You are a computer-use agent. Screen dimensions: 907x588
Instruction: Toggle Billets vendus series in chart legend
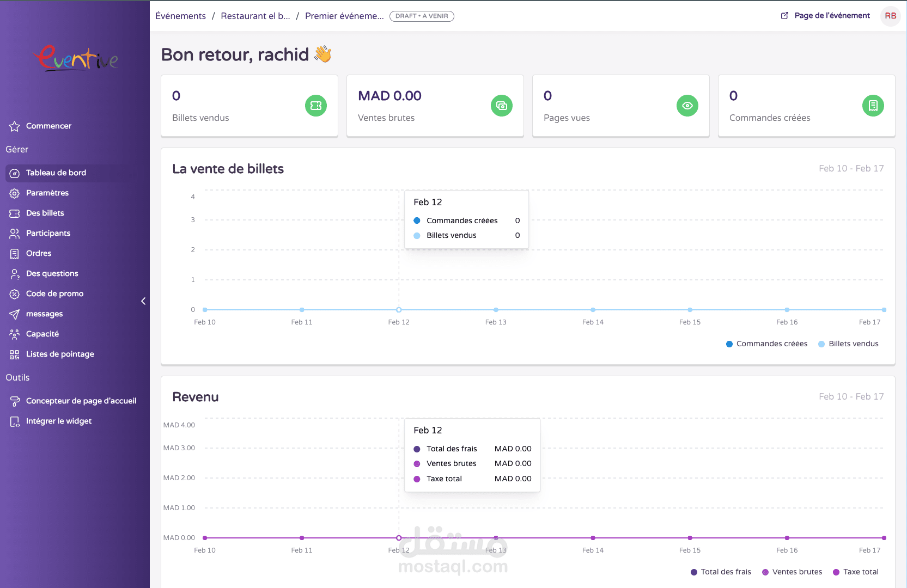pos(848,344)
